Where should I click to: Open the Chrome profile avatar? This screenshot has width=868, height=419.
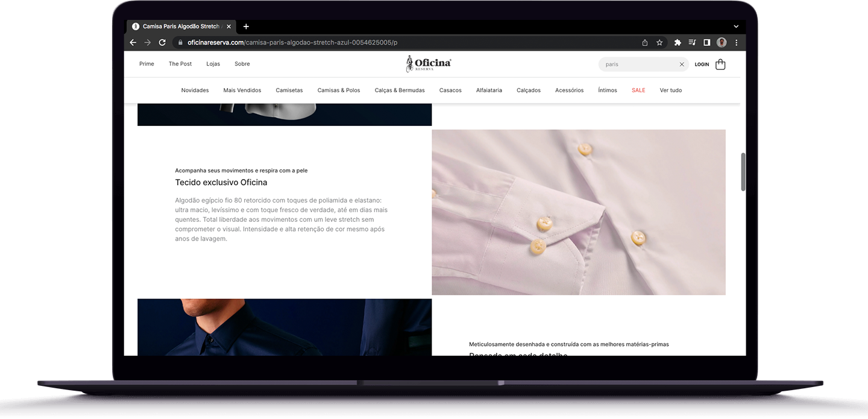coord(722,43)
